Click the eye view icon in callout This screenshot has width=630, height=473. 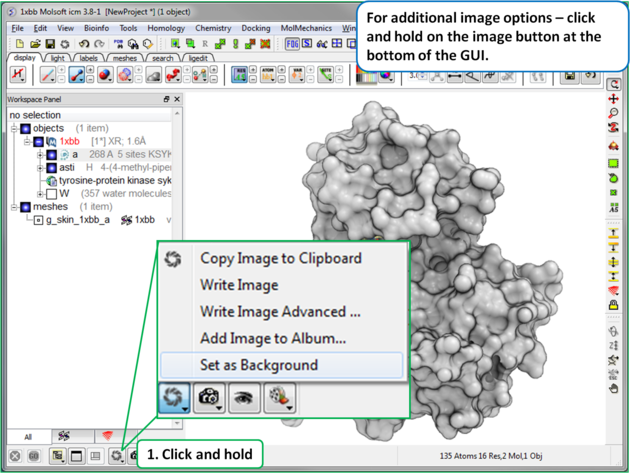(243, 398)
